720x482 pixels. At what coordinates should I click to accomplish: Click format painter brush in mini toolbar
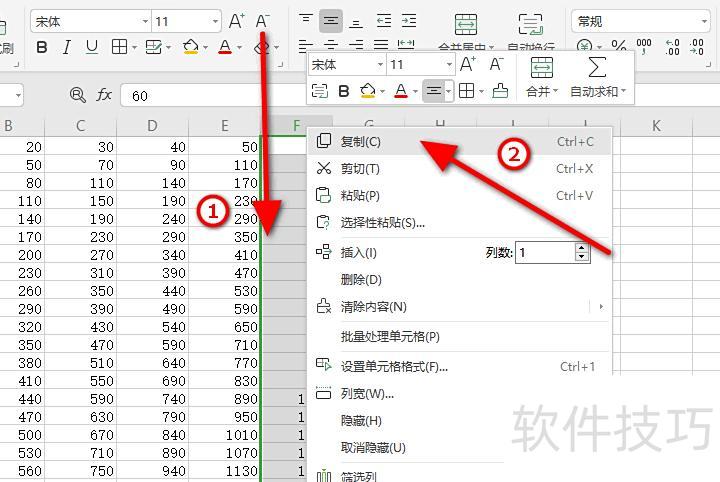tap(500, 91)
